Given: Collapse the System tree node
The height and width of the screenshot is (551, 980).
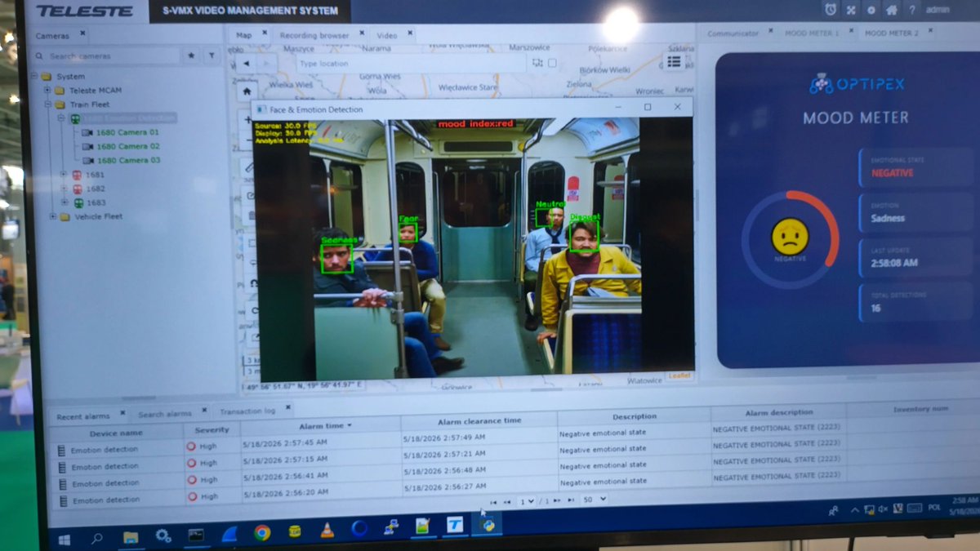Looking at the screenshot, I should (x=33, y=76).
